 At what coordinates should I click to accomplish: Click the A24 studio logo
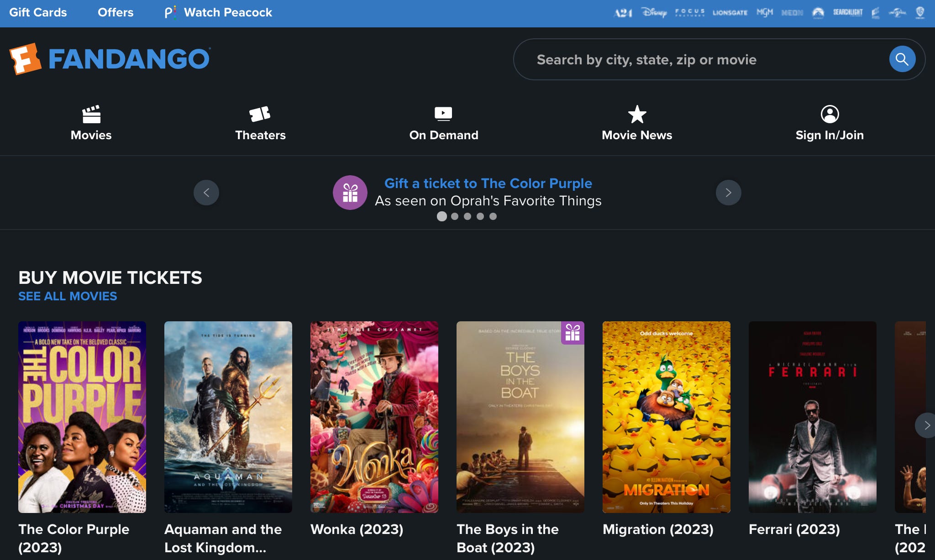tap(623, 13)
